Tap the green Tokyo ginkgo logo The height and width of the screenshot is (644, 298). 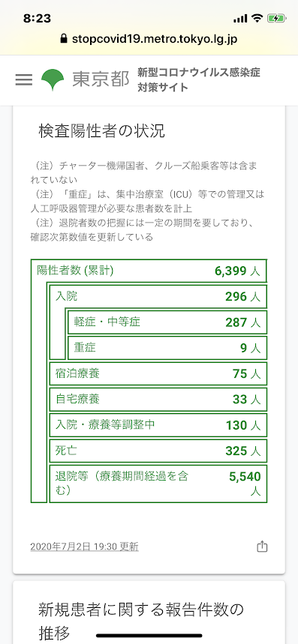coord(53,79)
